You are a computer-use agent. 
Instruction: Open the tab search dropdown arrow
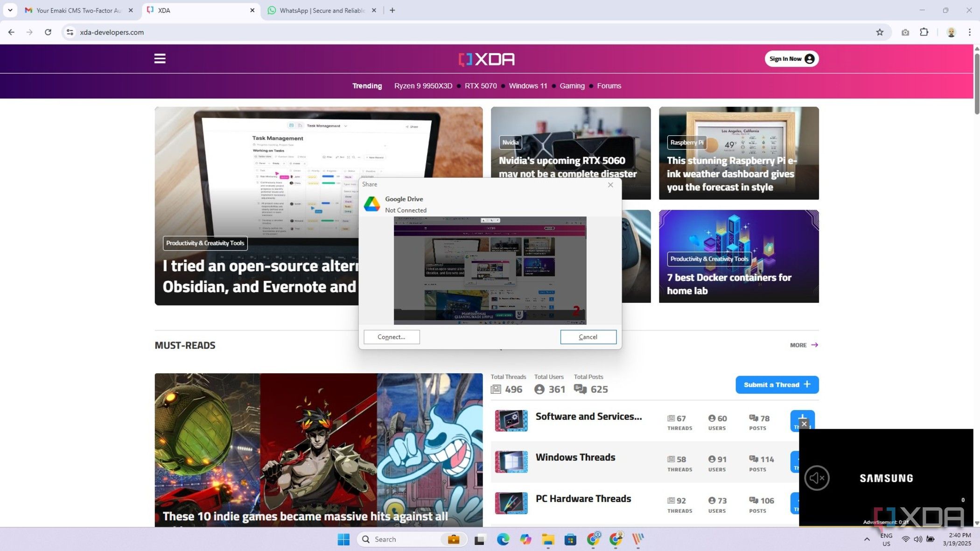pyautogui.click(x=10, y=10)
